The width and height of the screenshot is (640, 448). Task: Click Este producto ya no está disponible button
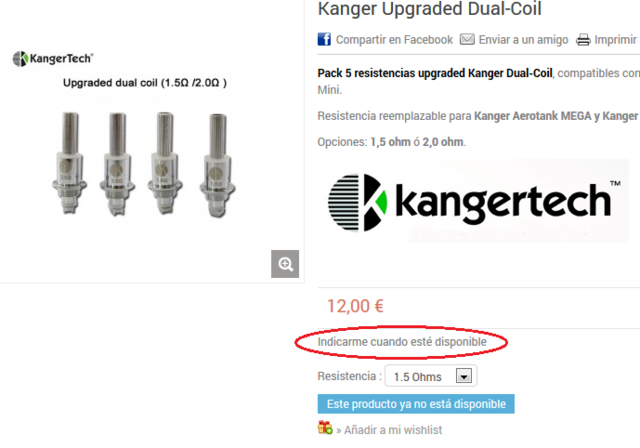click(x=416, y=404)
